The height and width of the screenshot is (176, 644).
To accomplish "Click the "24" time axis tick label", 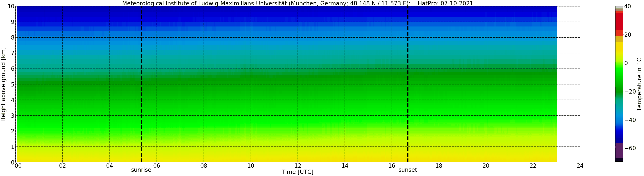I will pos(580,166).
